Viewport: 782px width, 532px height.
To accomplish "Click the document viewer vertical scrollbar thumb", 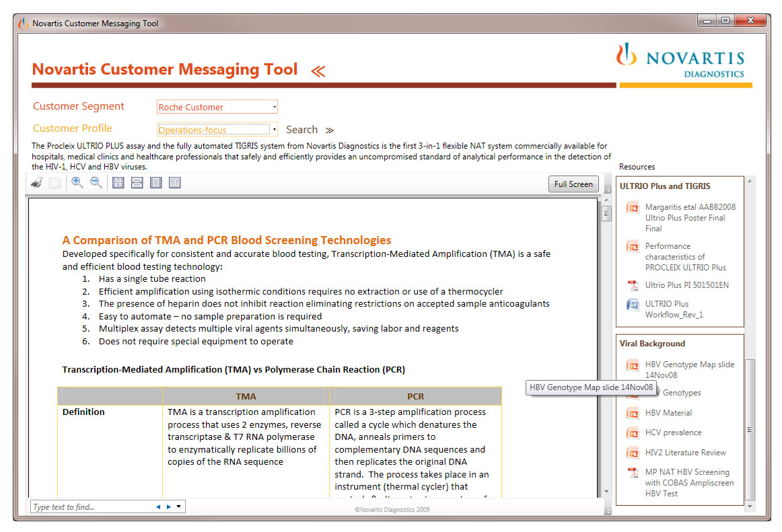I will pos(606,214).
